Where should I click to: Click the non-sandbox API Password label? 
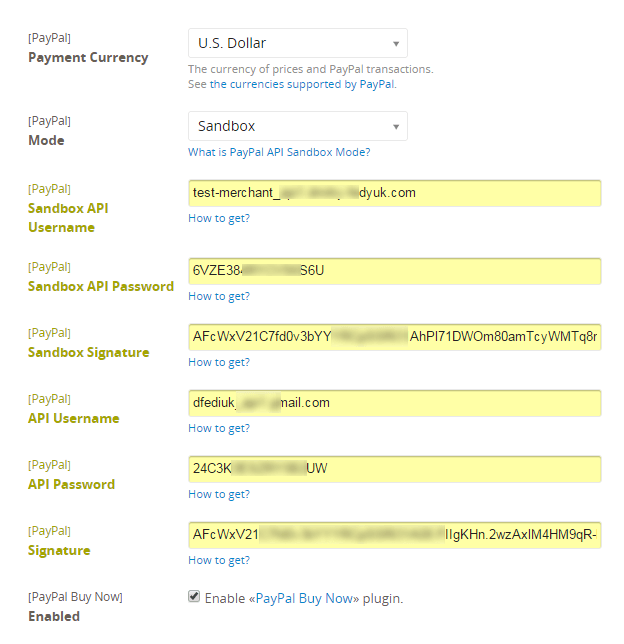coord(71,484)
